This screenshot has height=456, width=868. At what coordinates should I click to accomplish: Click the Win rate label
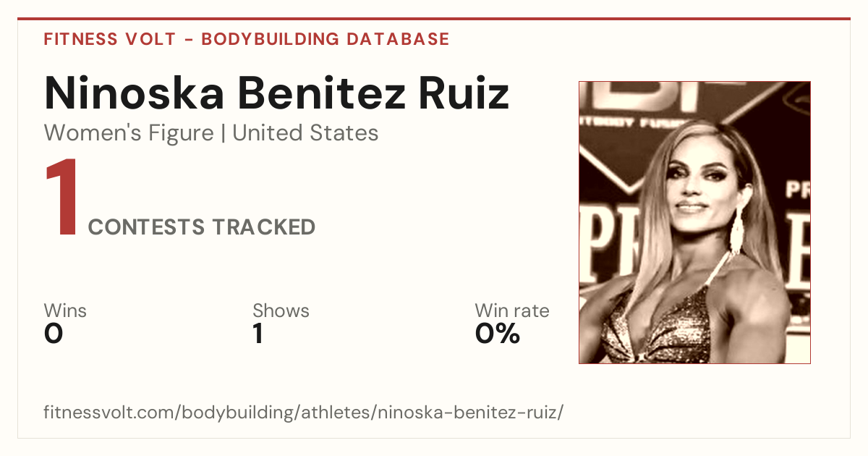coord(512,311)
